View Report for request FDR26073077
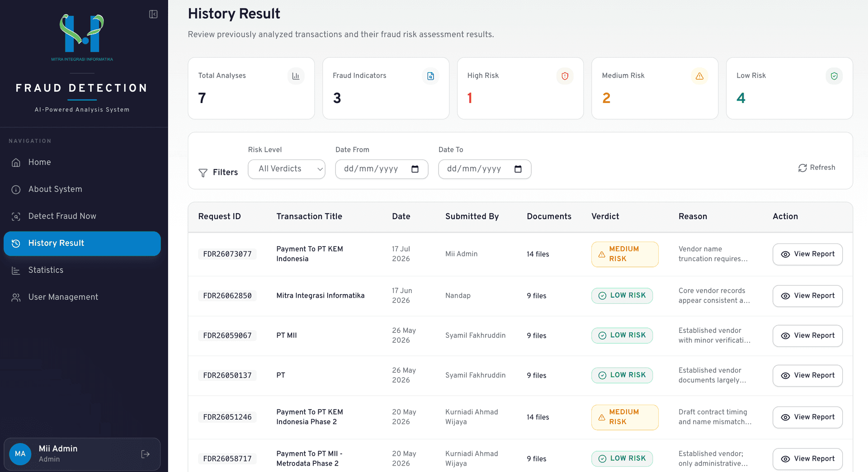The height and width of the screenshot is (472, 868). [807, 254]
